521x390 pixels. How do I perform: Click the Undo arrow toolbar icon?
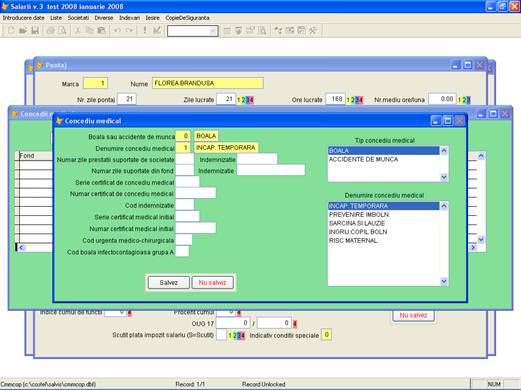[117, 31]
